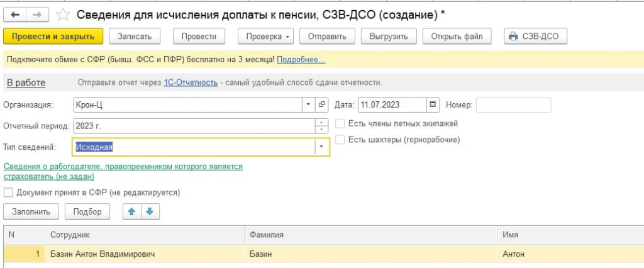Open the Тип сведений dropdown arrow
Image resolution: width=644 pixels, height=268 pixels.
pos(321,147)
